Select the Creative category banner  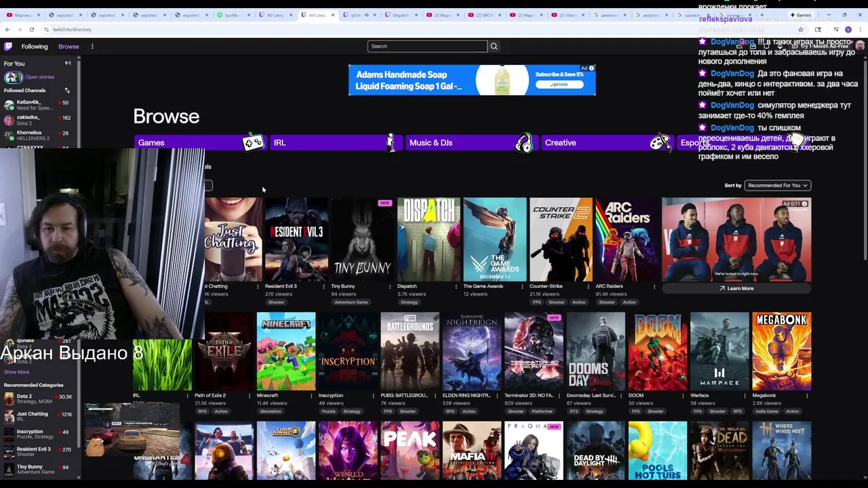pos(607,142)
